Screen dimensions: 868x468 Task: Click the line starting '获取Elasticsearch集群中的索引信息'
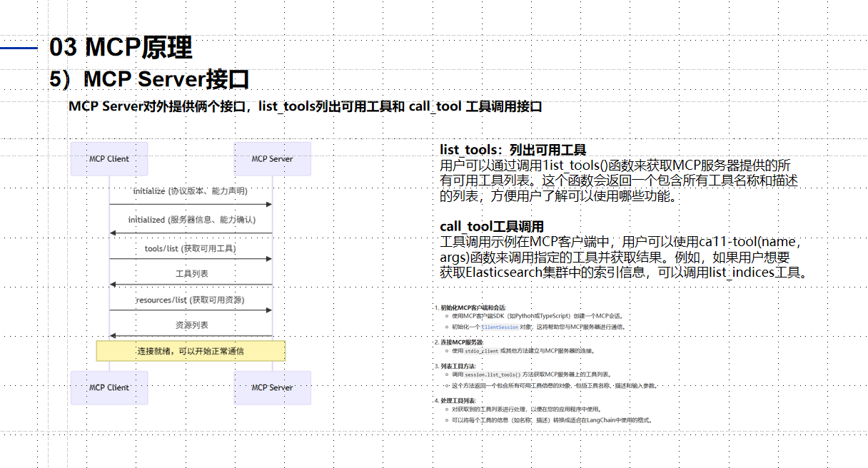623,273
